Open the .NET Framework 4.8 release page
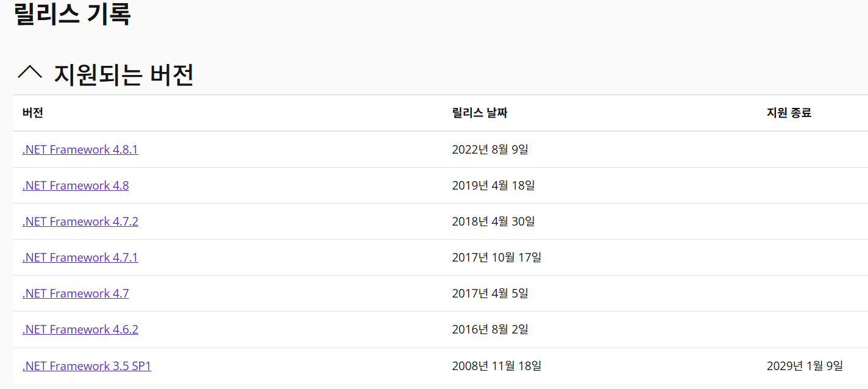This screenshot has width=868, height=389. point(75,185)
